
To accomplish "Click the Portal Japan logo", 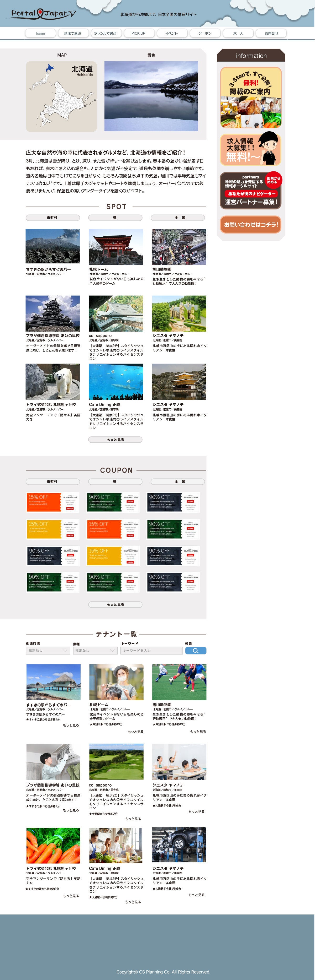I will tap(43, 14).
